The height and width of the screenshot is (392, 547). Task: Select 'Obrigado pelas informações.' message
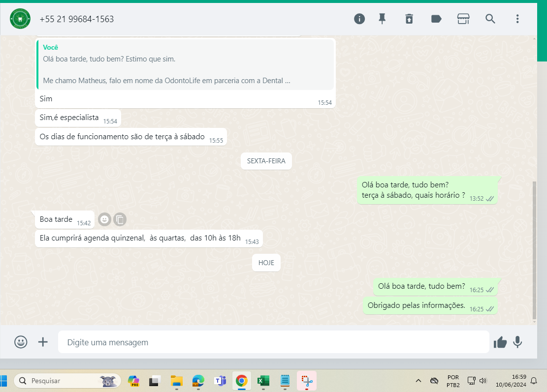click(x=430, y=305)
